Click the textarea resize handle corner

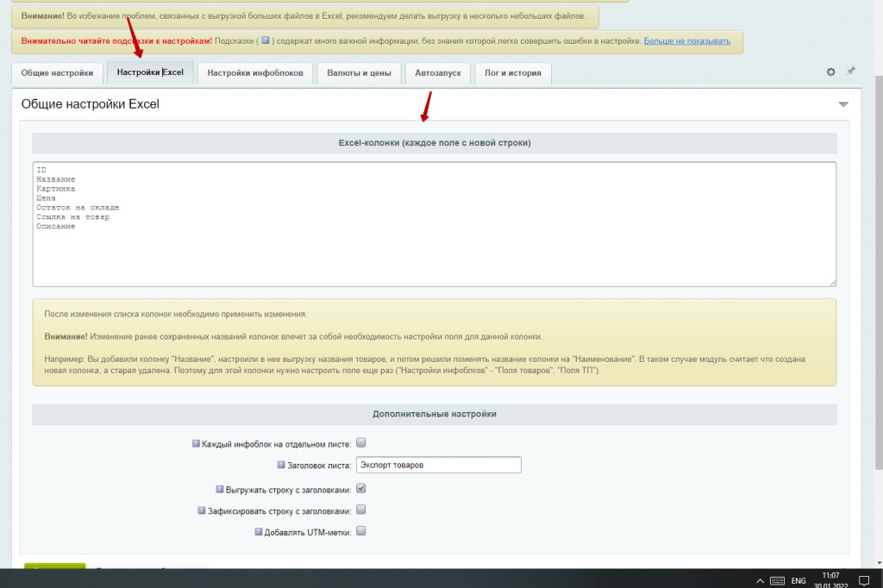[832, 283]
